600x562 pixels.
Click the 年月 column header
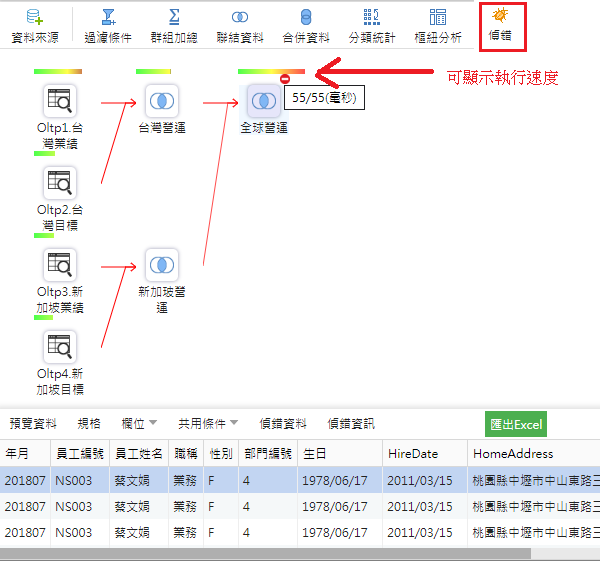tap(25, 453)
